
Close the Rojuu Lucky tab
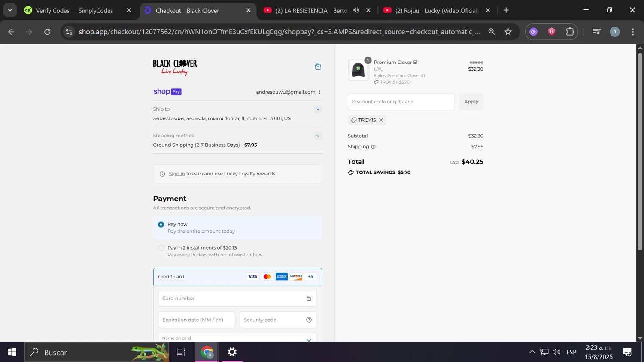coord(488,10)
